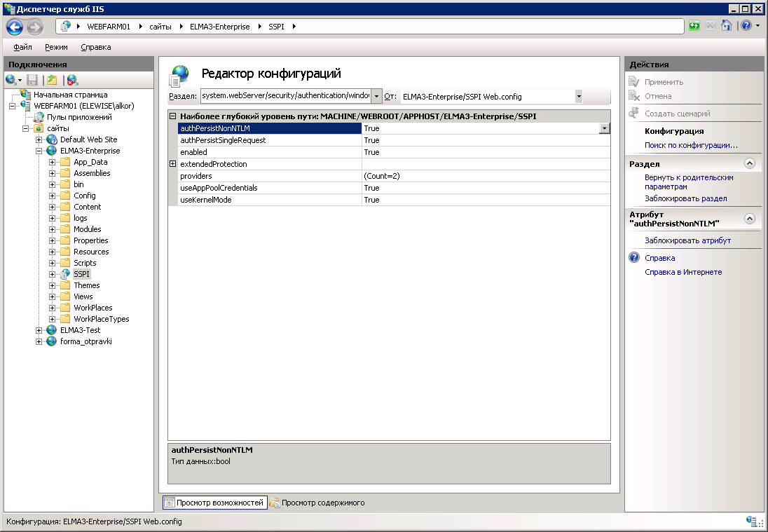Open the Раздел section path dropdown

[376, 96]
